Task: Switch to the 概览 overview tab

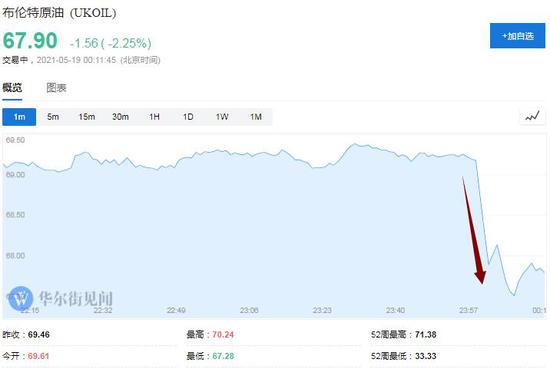Action: (12, 88)
